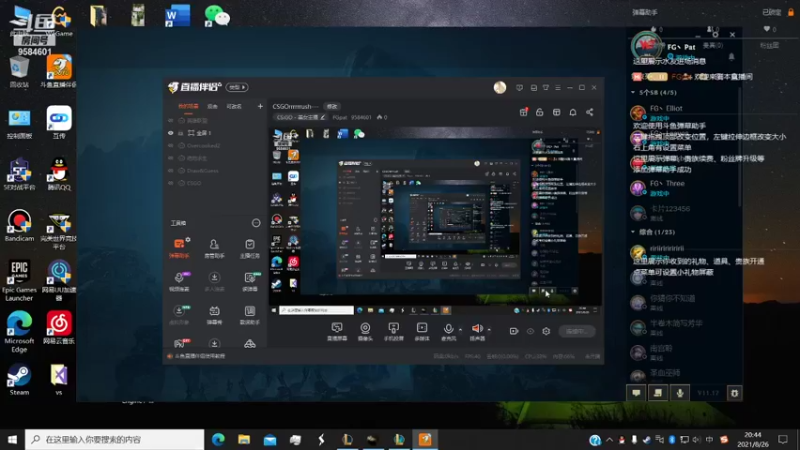The width and height of the screenshot is (800, 450).
Task: Edit the CSGO category tag with the pencil
Action: (322, 117)
